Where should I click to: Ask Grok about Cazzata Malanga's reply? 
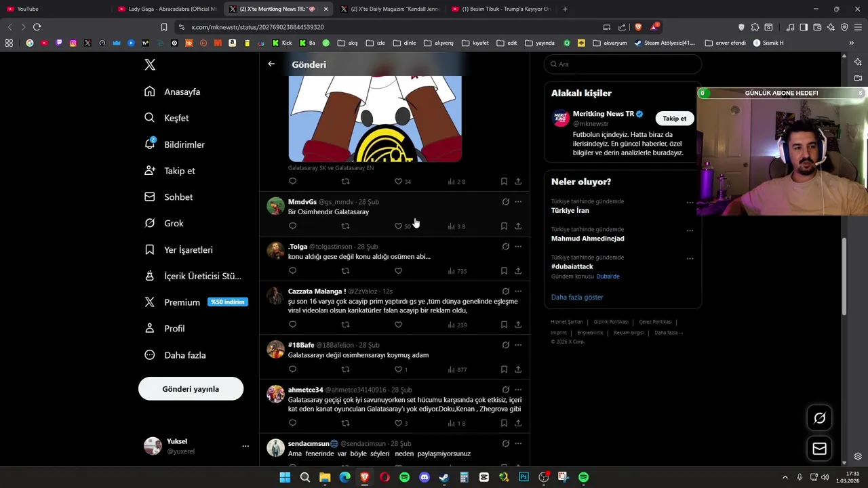[505, 291]
